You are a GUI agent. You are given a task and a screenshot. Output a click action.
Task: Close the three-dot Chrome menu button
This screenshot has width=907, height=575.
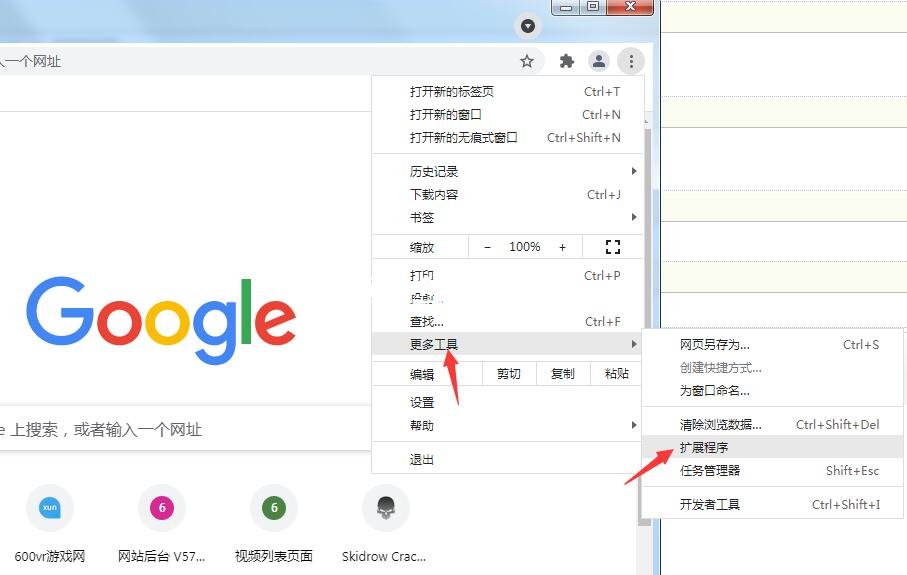(631, 61)
